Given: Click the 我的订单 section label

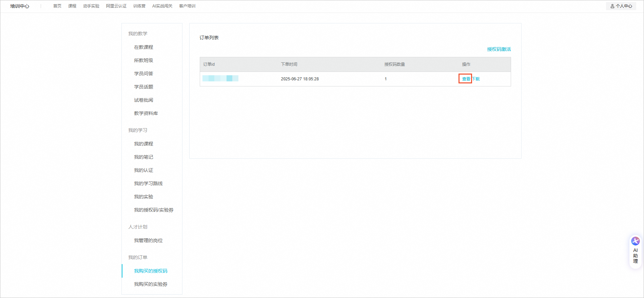Looking at the screenshot, I should 138,257.
